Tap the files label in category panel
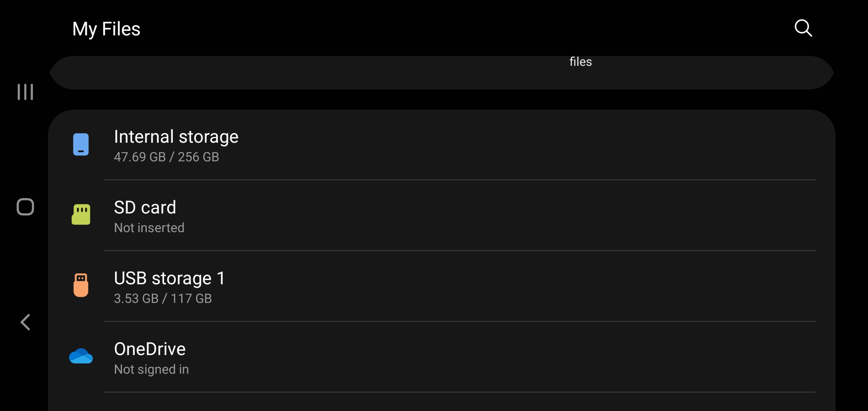The width and height of the screenshot is (868, 411). coord(581,62)
